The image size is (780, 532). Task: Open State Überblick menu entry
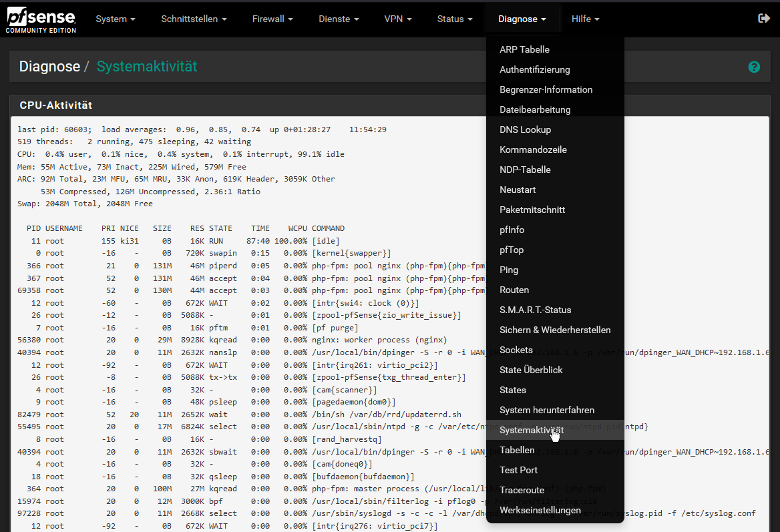555,370
